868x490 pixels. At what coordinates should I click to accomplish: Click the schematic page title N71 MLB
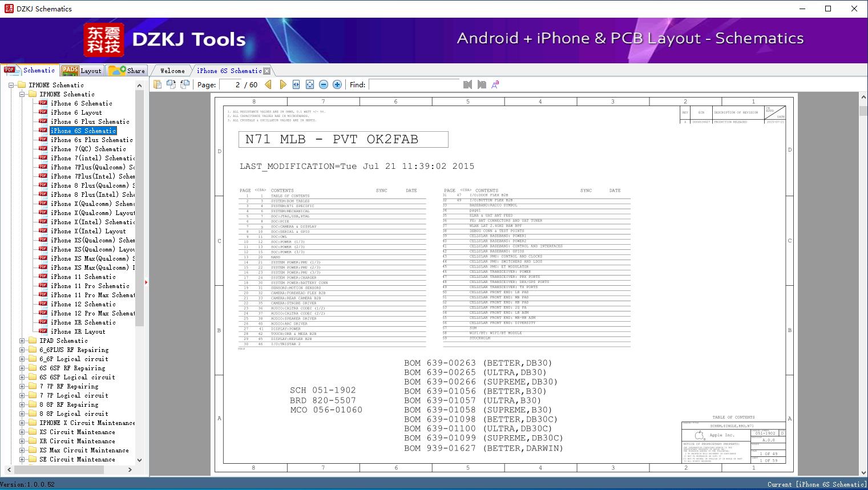(x=344, y=140)
